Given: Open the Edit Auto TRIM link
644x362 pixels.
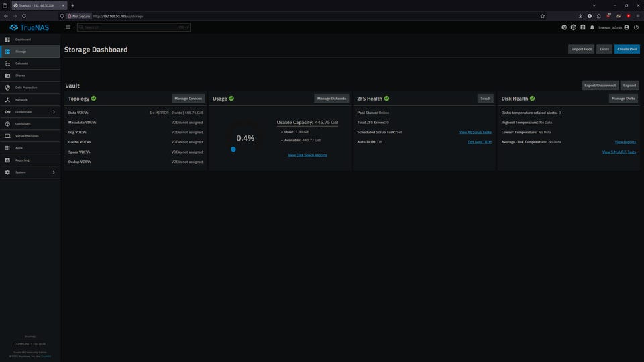Looking at the screenshot, I should (479, 142).
